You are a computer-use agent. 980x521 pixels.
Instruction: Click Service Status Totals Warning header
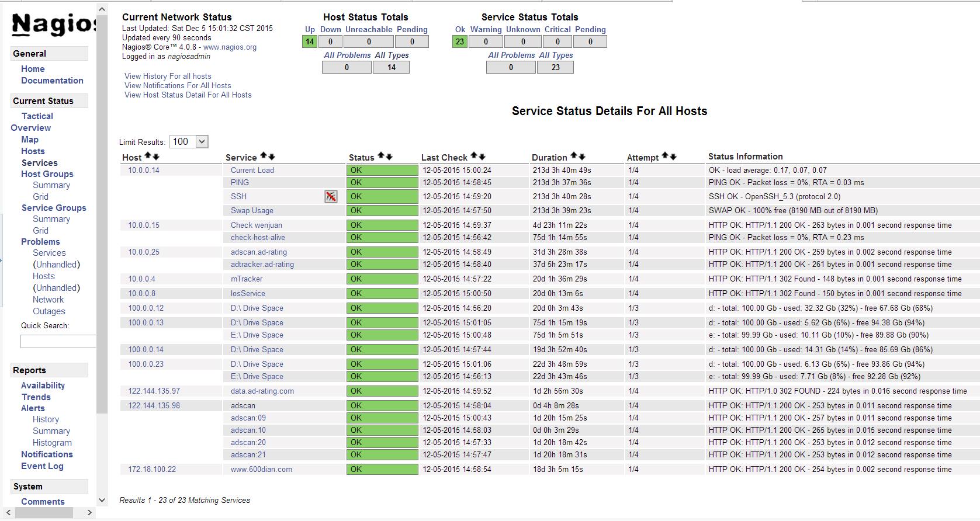(486, 30)
